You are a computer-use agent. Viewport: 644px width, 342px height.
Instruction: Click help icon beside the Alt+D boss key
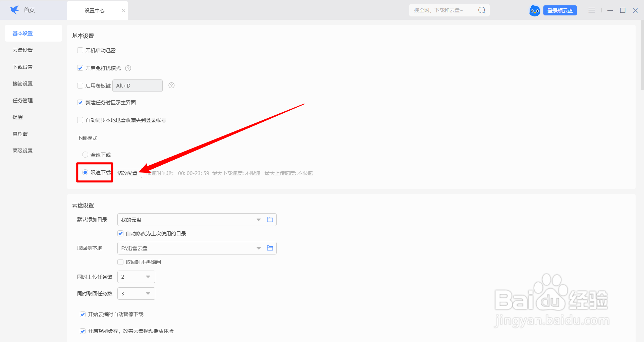click(x=171, y=85)
